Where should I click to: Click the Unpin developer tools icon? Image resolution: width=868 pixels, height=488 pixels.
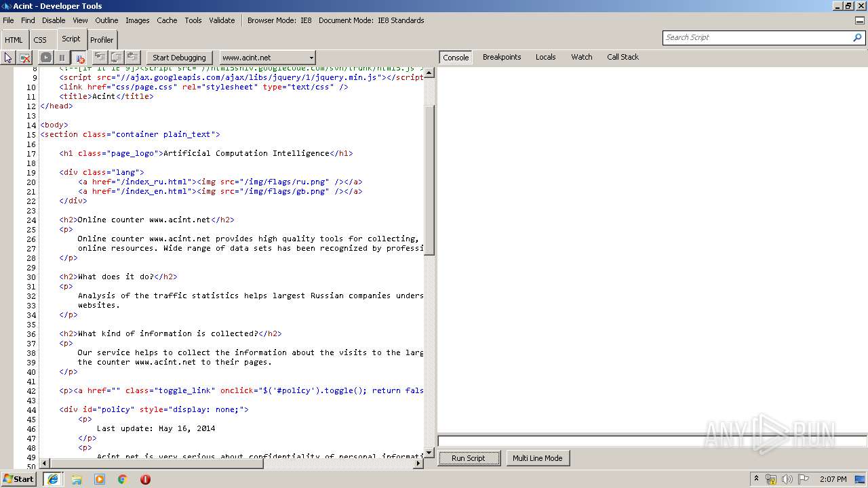pyautogui.click(x=860, y=20)
